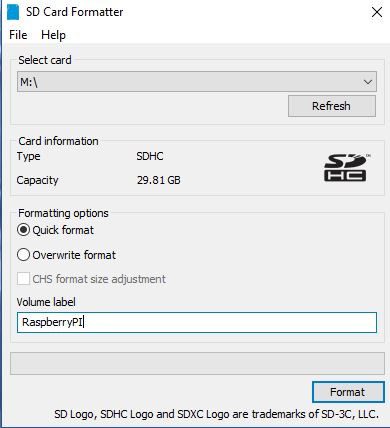Screen dimensions: 390x428
Task: Click the dropdown arrow beside M:\
Action: pyautogui.click(x=368, y=82)
